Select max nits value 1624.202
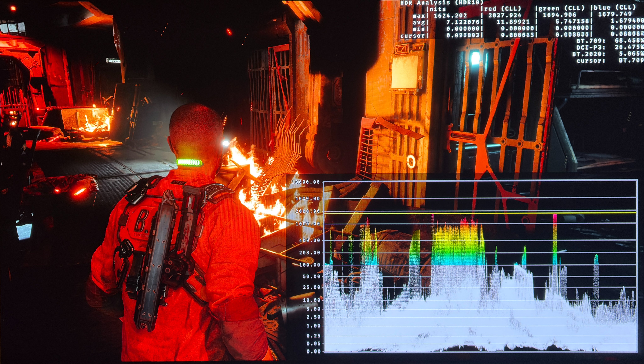Image resolution: width=644 pixels, height=364 pixels. point(450,16)
